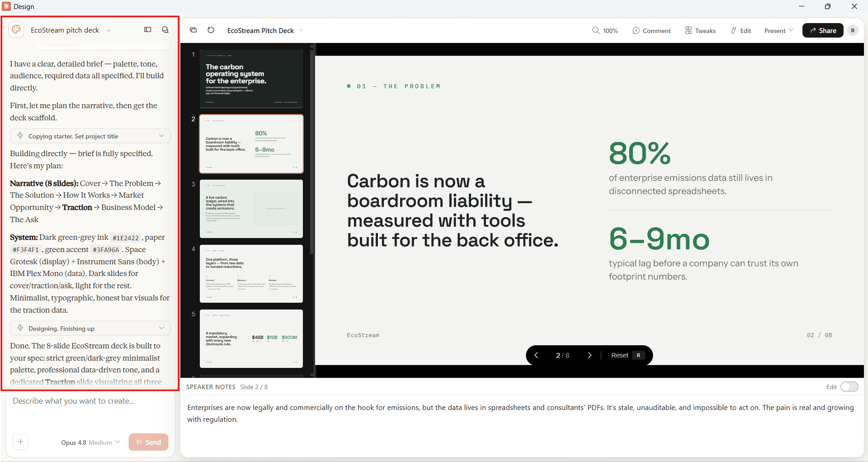Click the Reset button
The image size is (868, 462).
(627, 355)
